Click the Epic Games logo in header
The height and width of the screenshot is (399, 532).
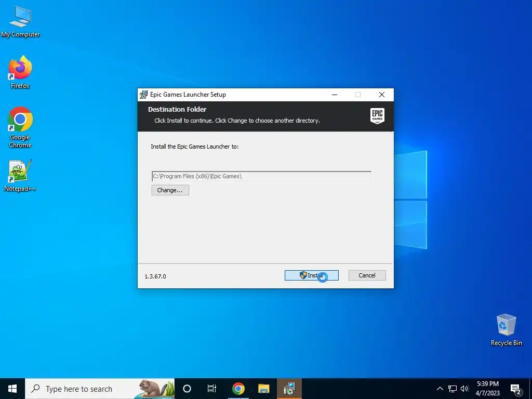tap(377, 116)
